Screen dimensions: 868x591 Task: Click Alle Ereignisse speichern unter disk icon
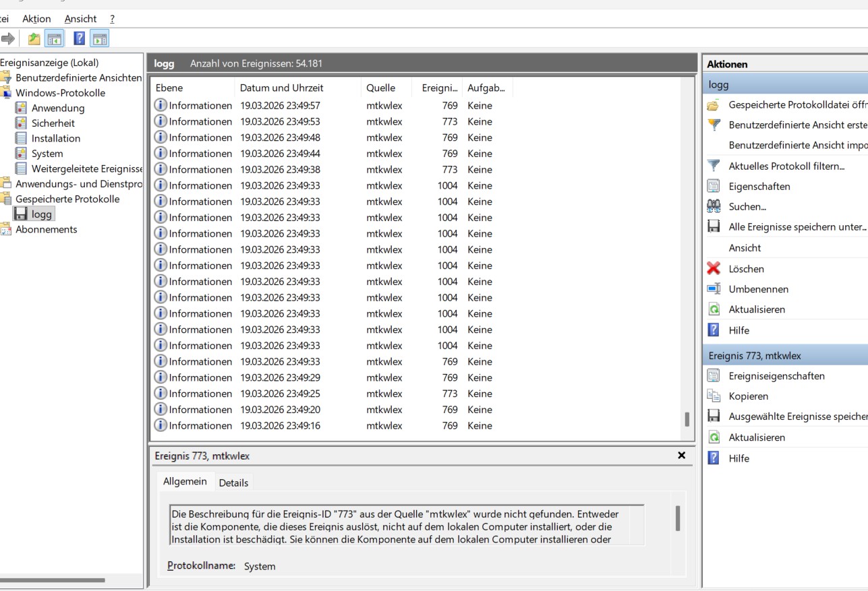714,226
